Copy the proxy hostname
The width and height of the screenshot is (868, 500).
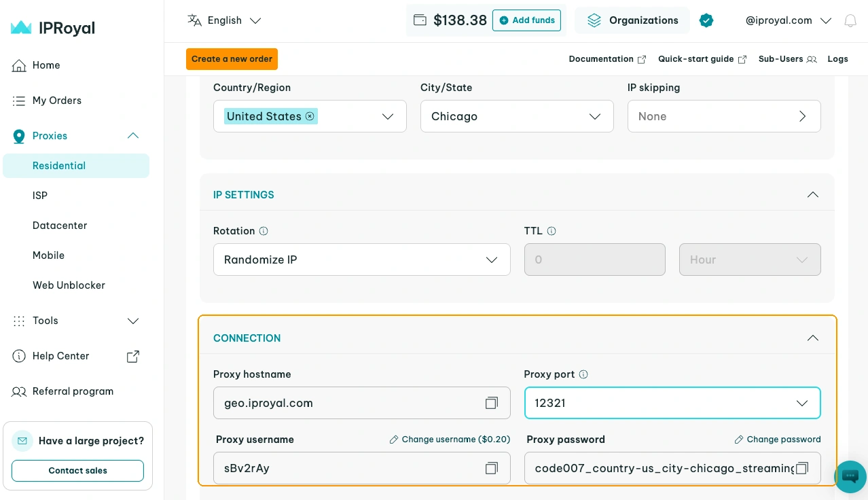(492, 403)
